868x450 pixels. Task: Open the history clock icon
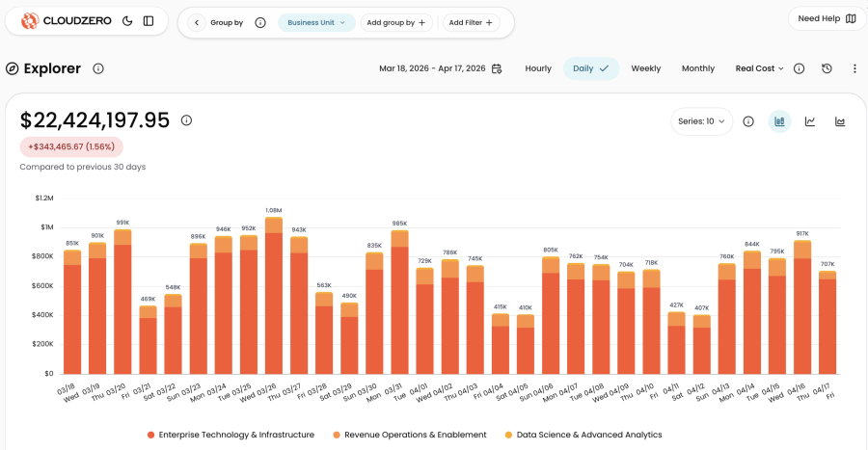pyautogui.click(x=827, y=68)
